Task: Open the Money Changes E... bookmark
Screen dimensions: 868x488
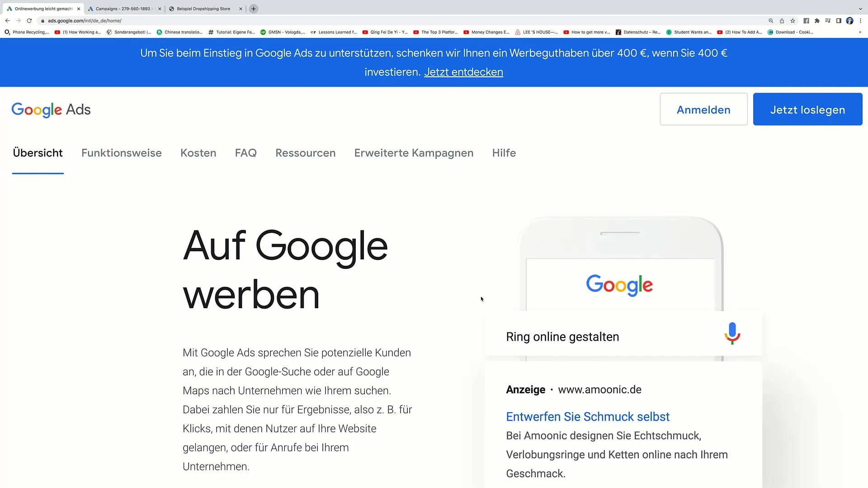Action: (486, 32)
